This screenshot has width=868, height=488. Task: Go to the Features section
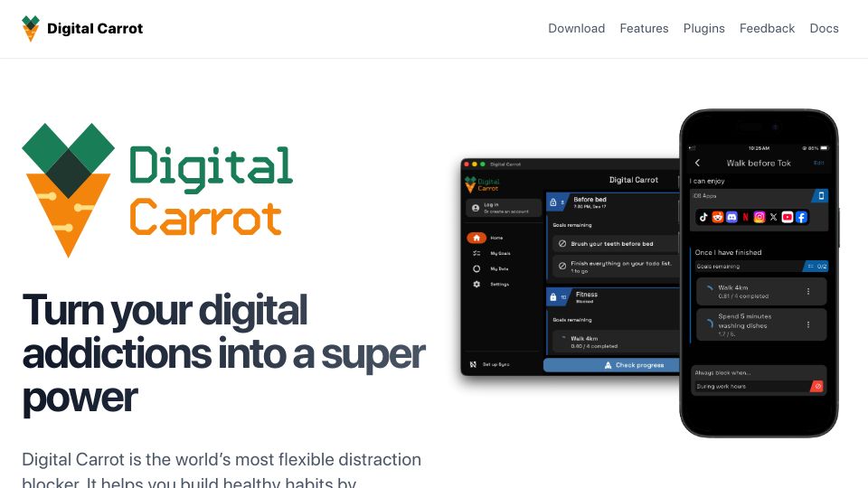(644, 28)
